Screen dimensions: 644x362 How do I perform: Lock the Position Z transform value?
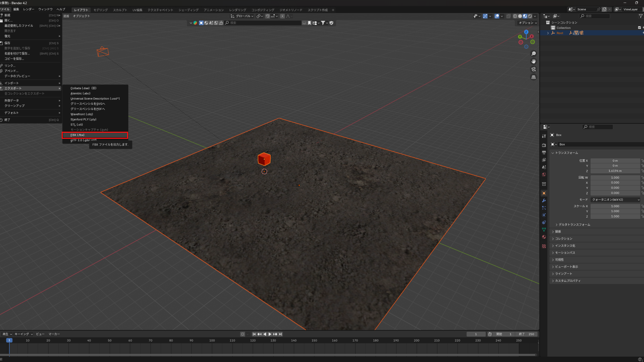tap(642, 171)
